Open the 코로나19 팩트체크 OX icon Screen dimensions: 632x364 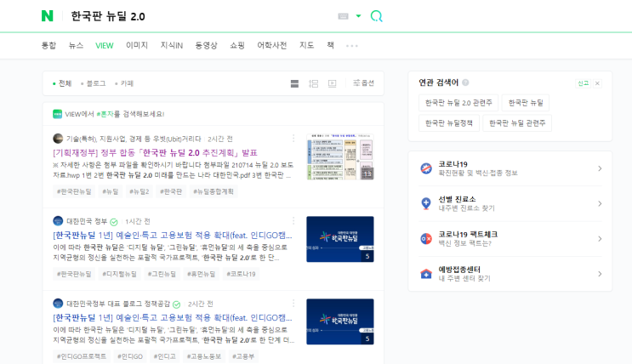[426, 239]
